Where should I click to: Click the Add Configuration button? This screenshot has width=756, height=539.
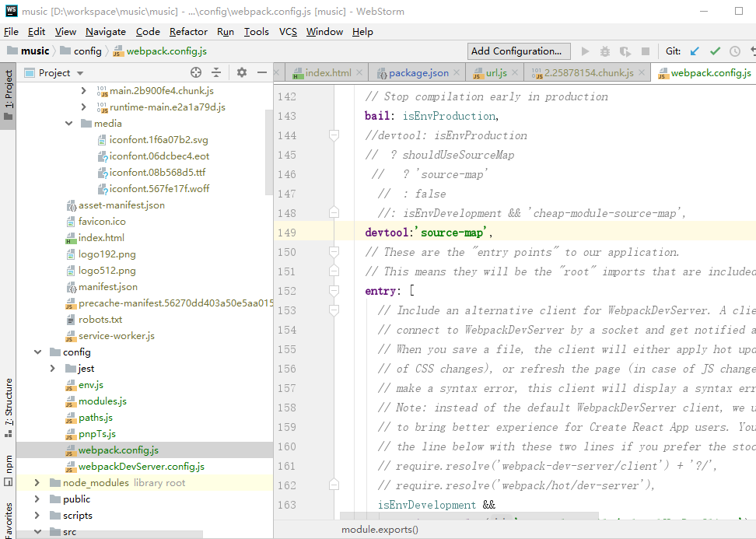click(x=519, y=51)
